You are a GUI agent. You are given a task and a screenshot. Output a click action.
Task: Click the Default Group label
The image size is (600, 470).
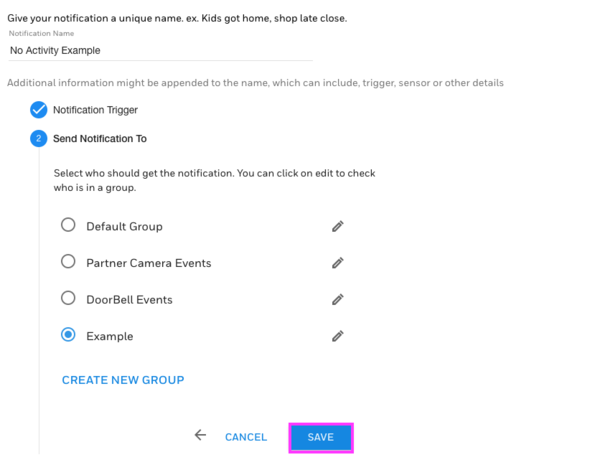coord(124,227)
